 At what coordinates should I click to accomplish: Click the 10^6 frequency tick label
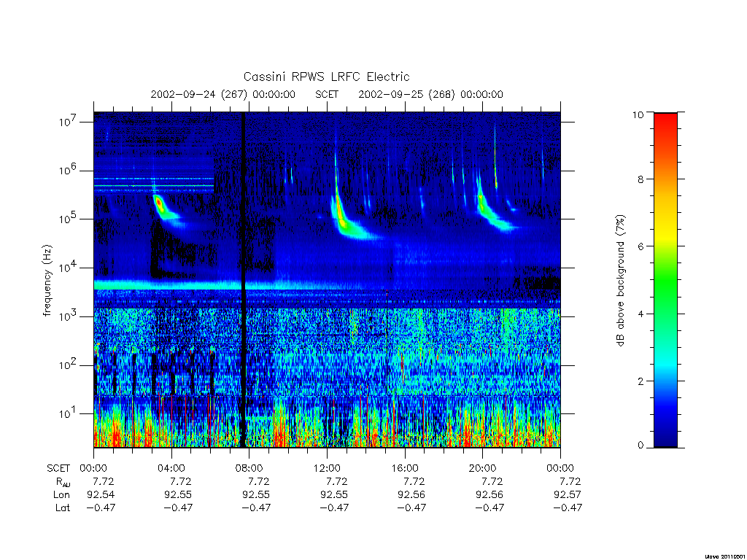click(x=68, y=169)
